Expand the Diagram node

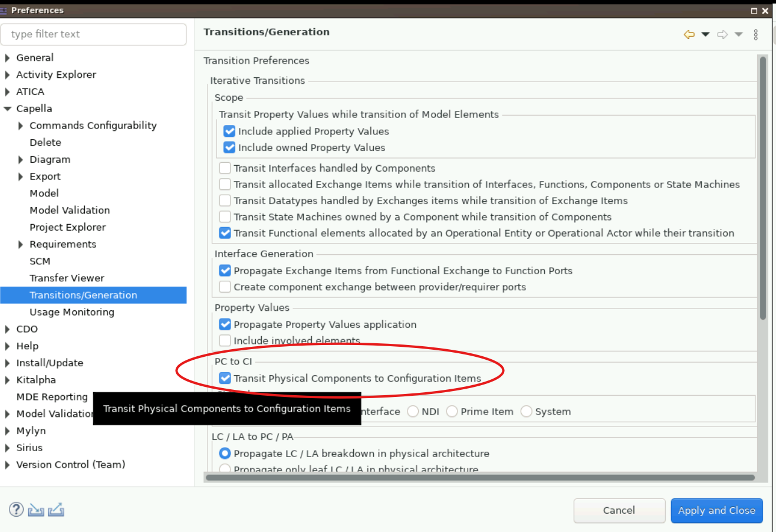[x=21, y=160]
